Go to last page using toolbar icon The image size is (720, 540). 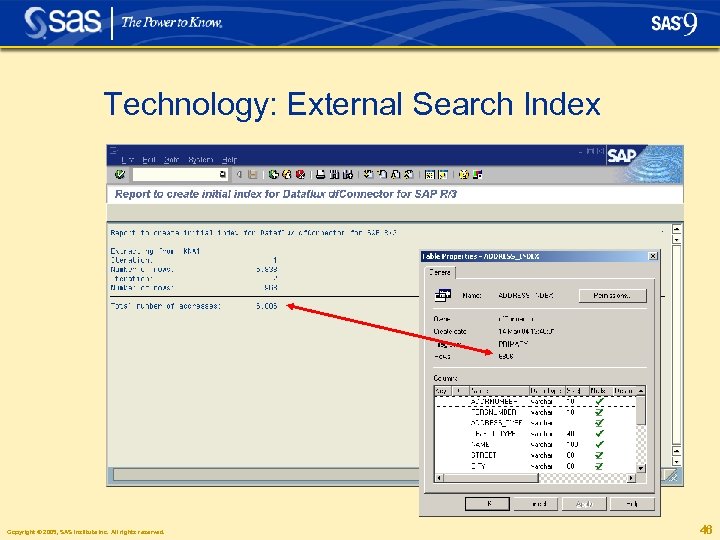408,174
